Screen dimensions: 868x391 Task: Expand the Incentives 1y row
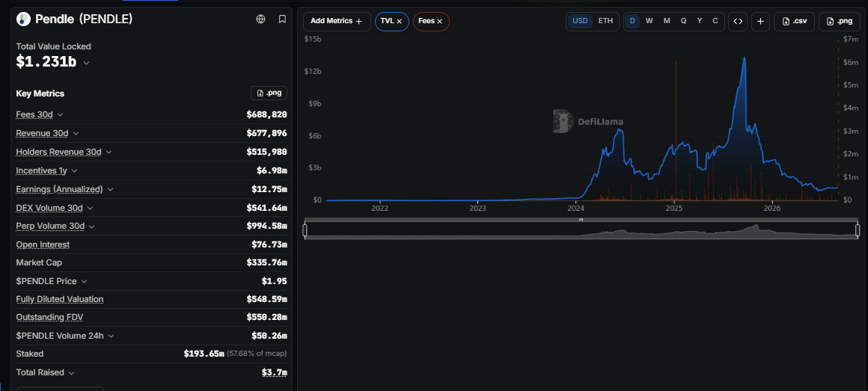point(75,170)
